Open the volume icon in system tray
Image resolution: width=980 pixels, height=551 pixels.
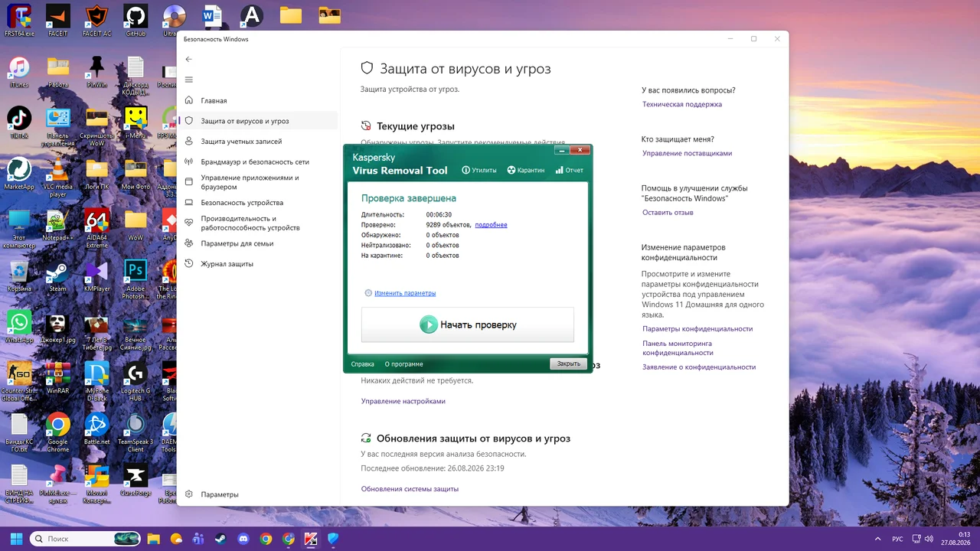(929, 539)
